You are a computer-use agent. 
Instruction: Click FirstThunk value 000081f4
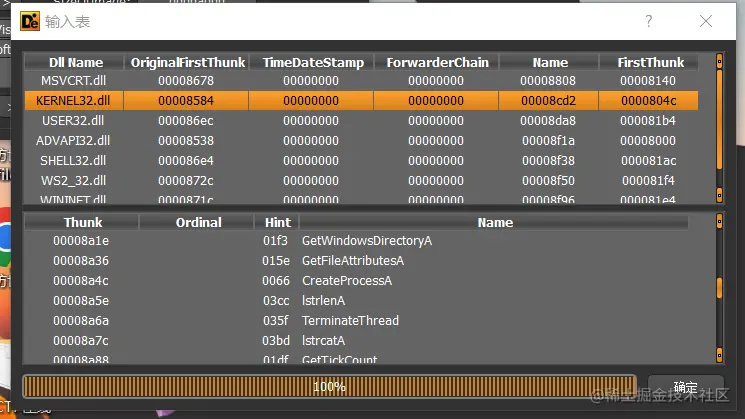[x=648, y=181]
